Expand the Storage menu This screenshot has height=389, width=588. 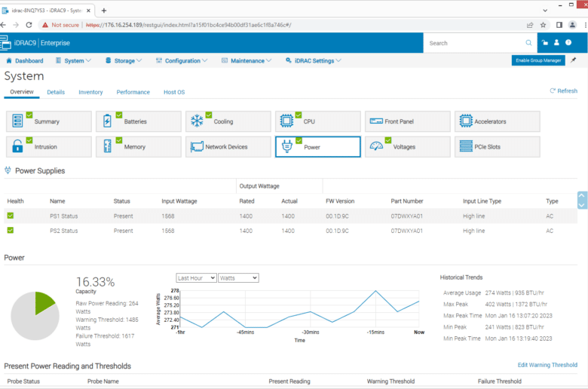pos(124,60)
